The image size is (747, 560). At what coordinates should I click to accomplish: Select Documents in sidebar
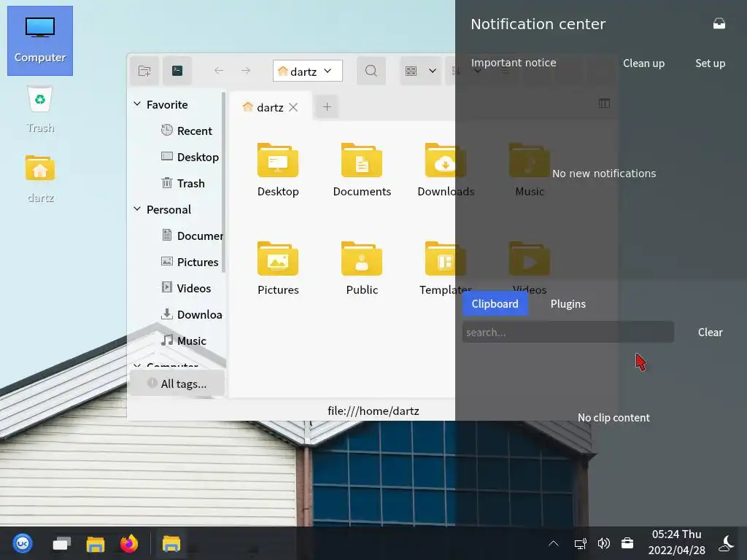(192, 236)
